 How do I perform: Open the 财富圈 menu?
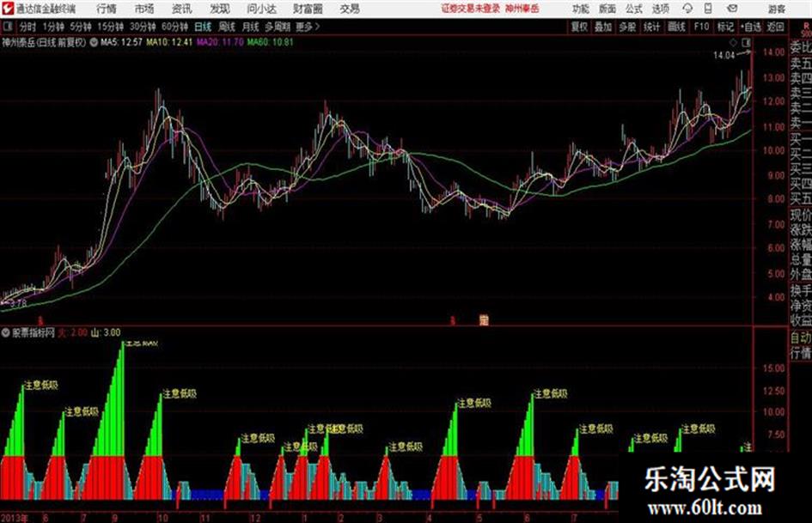[308, 9]
